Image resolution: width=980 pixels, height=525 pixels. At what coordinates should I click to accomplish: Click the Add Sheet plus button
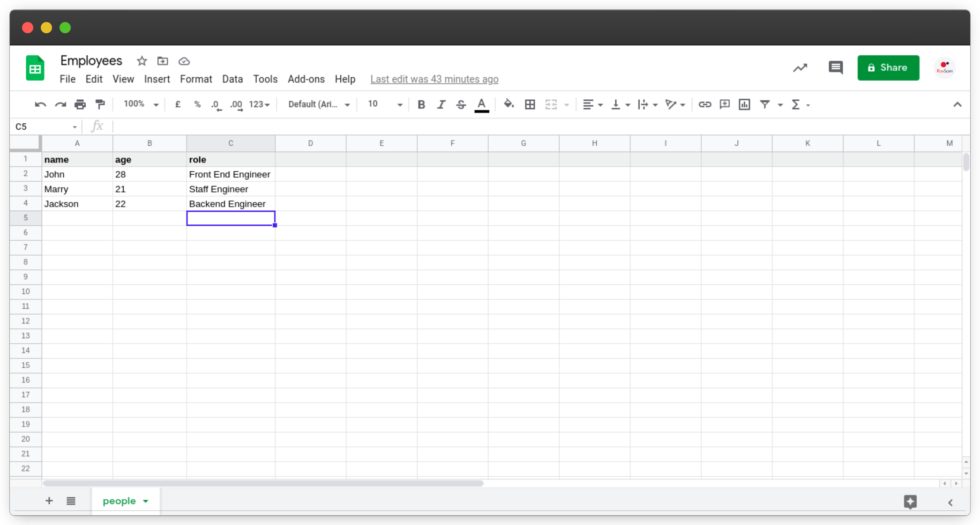coord(49,500)
